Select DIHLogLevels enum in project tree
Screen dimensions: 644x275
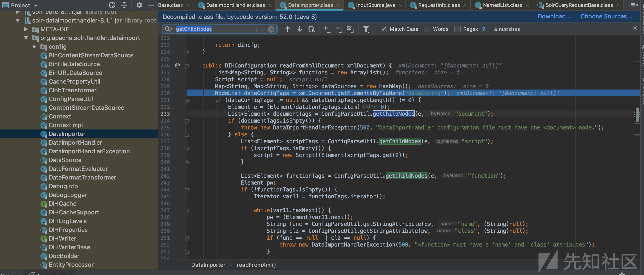(68, 221)
